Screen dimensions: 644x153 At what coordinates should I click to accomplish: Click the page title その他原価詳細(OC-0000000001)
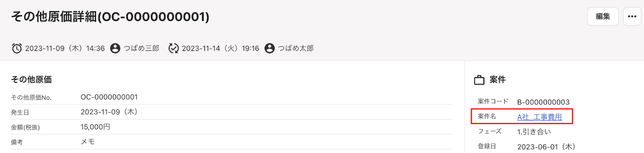(x=110, y=17)
